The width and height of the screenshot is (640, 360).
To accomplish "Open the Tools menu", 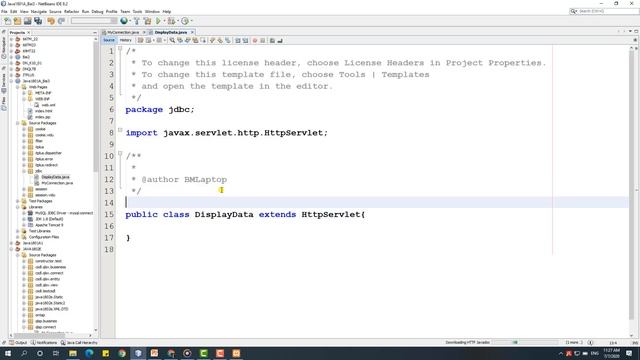I will point(138,11).
